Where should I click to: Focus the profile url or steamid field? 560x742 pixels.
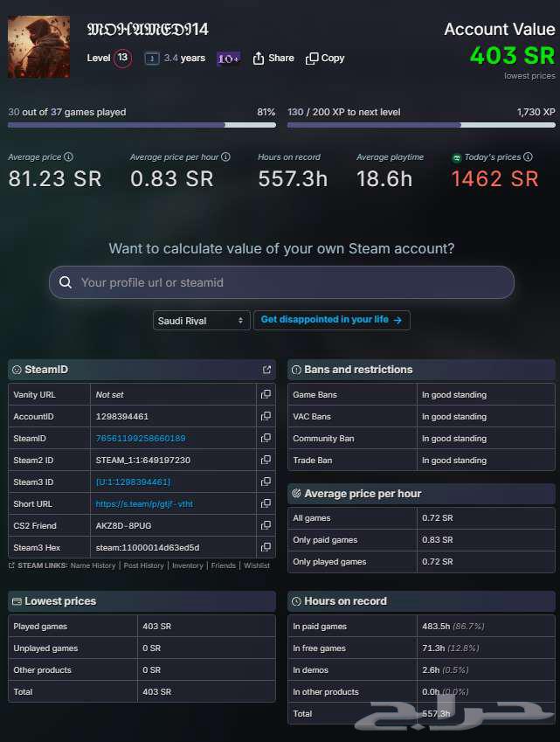[281, 282]
